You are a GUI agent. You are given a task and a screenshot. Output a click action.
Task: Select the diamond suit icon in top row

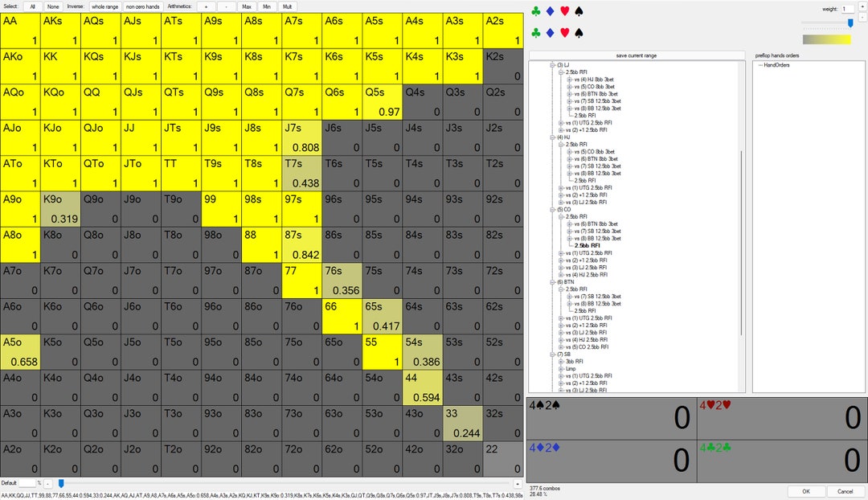(x=551, y=10)
